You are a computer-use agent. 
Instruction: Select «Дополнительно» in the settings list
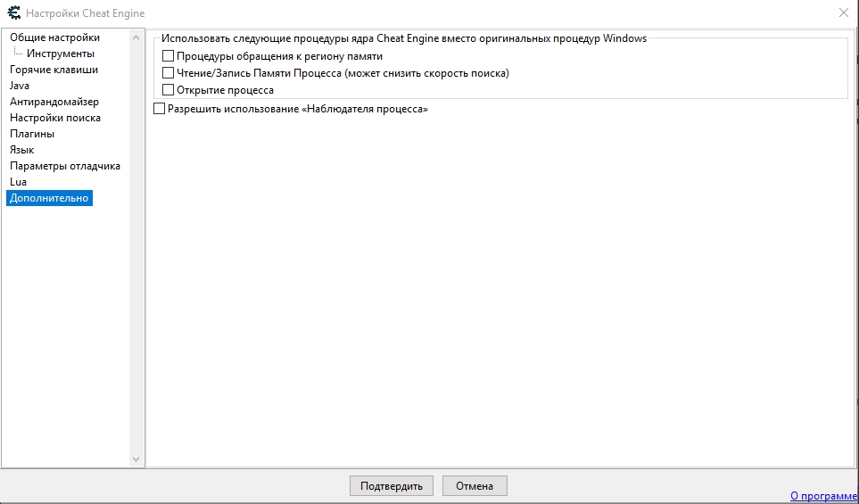49,198
